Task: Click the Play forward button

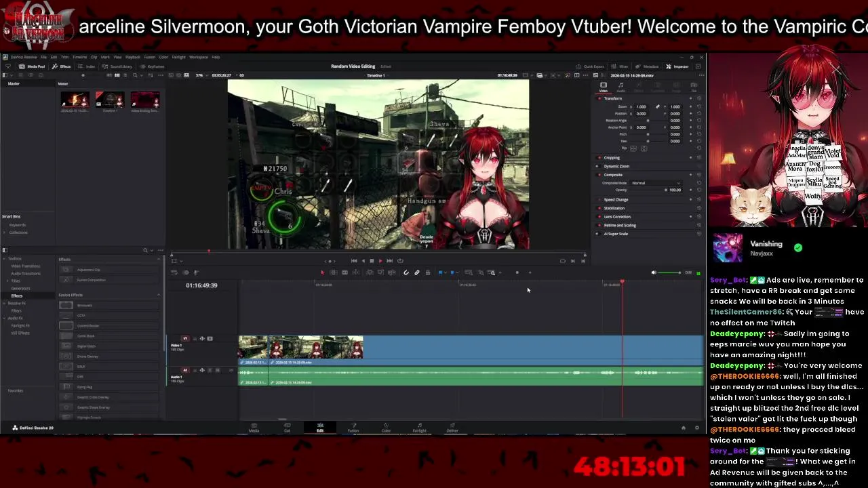Action: tap(380, 261)
